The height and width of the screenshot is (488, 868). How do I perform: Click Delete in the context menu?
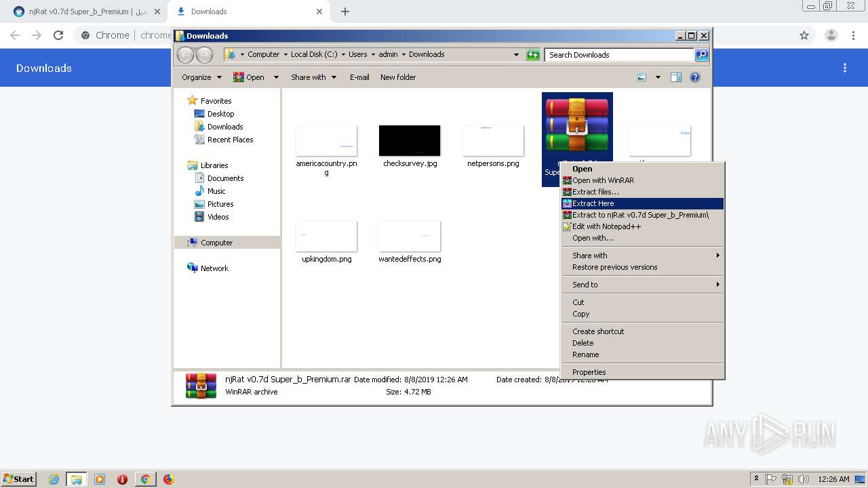(x=642, y=343)
